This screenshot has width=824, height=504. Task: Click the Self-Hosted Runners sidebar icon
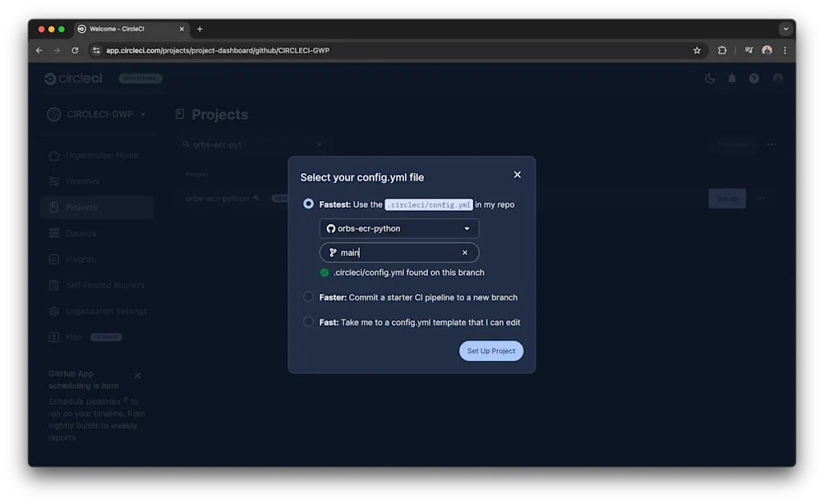pos(52,285)
